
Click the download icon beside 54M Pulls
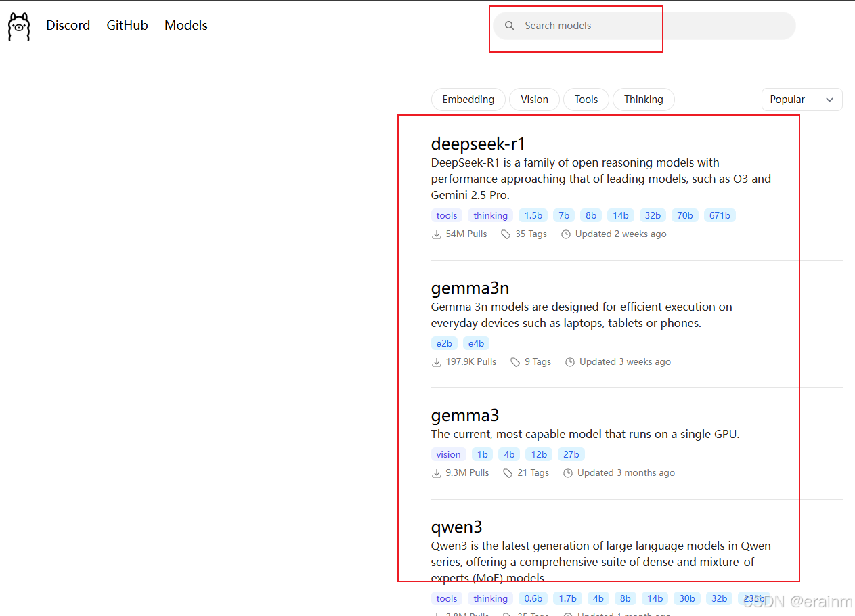click(437, 234)
